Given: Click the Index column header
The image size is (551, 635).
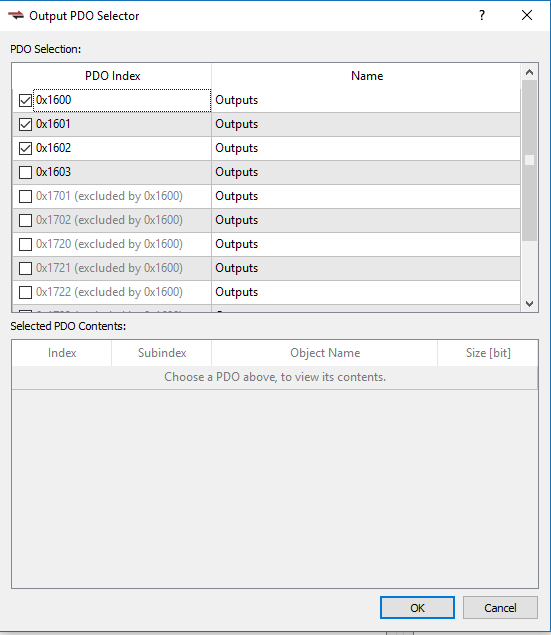Looking at the screenshot, I should (62, 353).
